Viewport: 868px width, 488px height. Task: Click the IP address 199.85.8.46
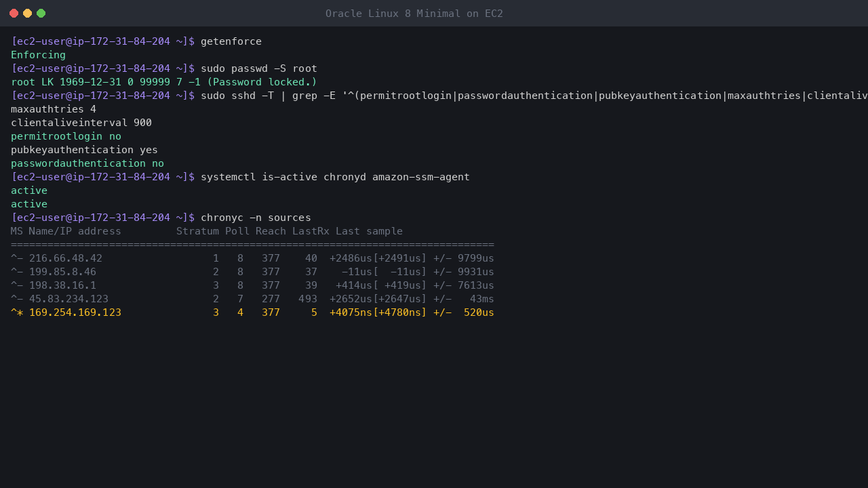tap(62, 272)
